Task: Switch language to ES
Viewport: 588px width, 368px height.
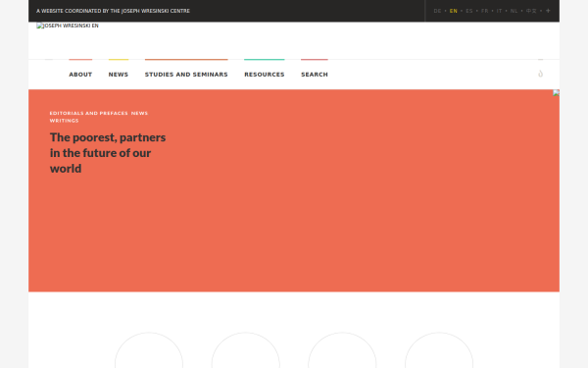Action: tap(469, 11)
